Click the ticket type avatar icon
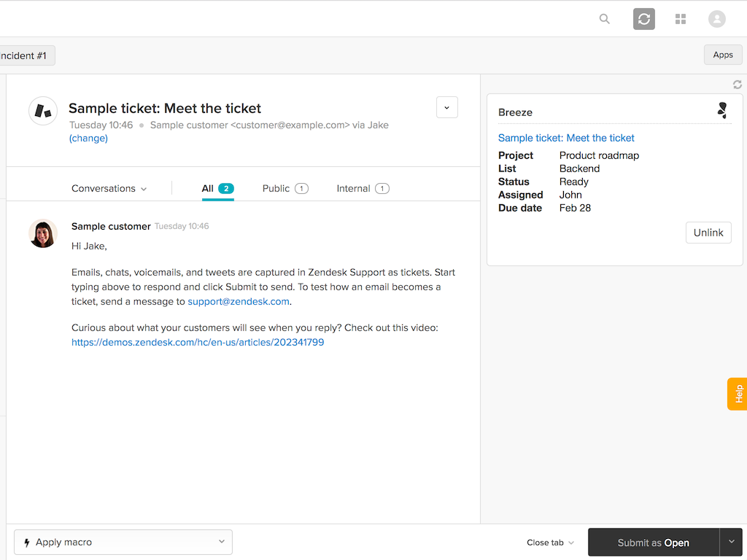This screenshot has height=560, width=747. [x=43, y=111]
